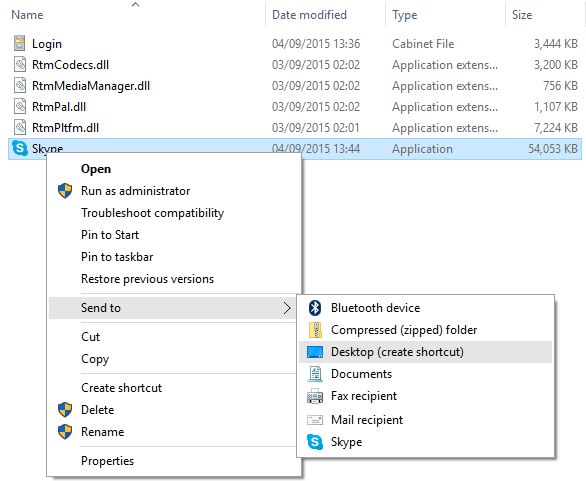
Task: Click the Compressed zipped folder icon
Action: [x=315, y=330]
